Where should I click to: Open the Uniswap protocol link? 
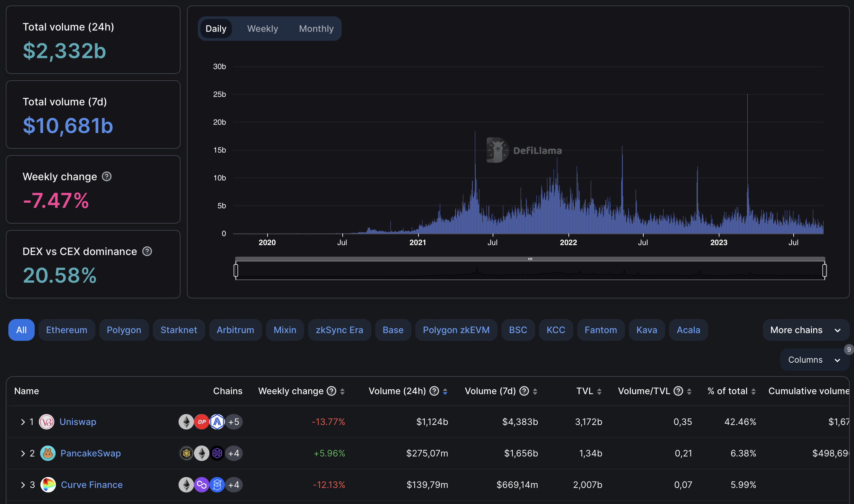point(78,422)
